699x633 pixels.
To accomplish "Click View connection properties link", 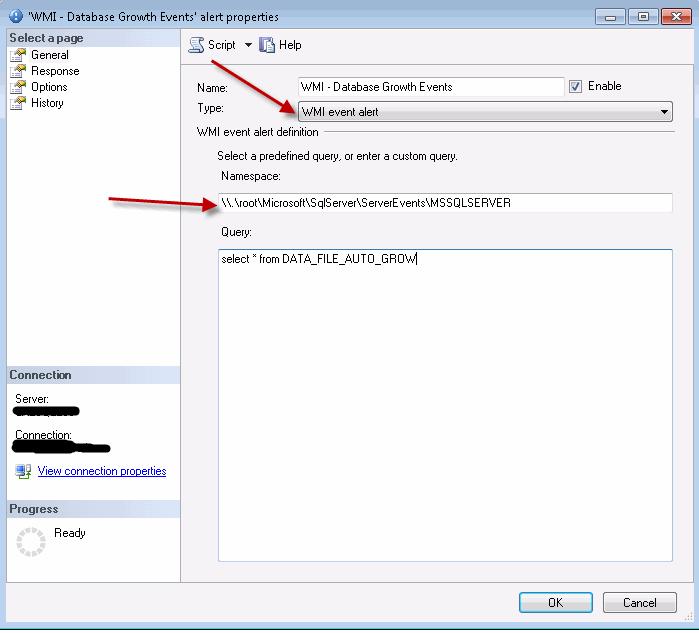I will coord(102,471).
